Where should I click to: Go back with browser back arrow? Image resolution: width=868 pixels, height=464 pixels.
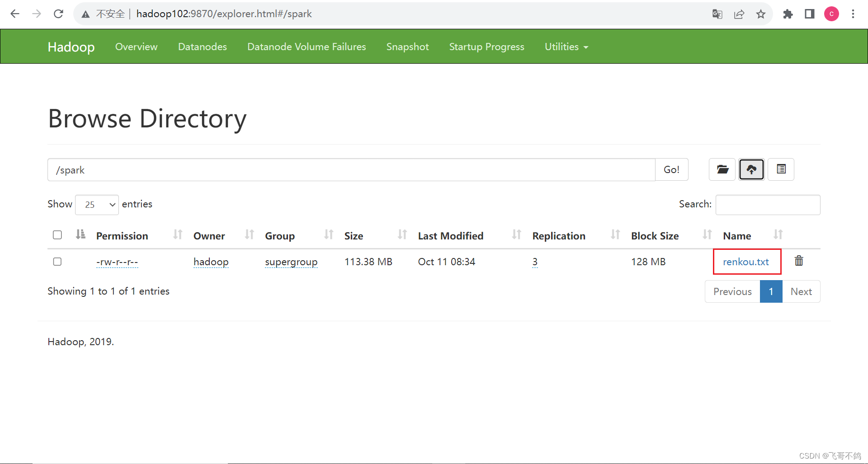point(15,14)
